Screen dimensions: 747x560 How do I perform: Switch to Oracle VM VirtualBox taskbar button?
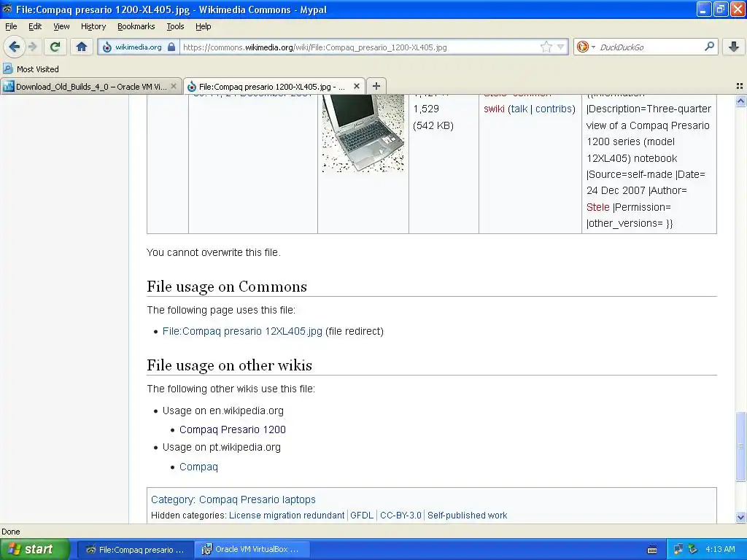click(x=252, y=550)
